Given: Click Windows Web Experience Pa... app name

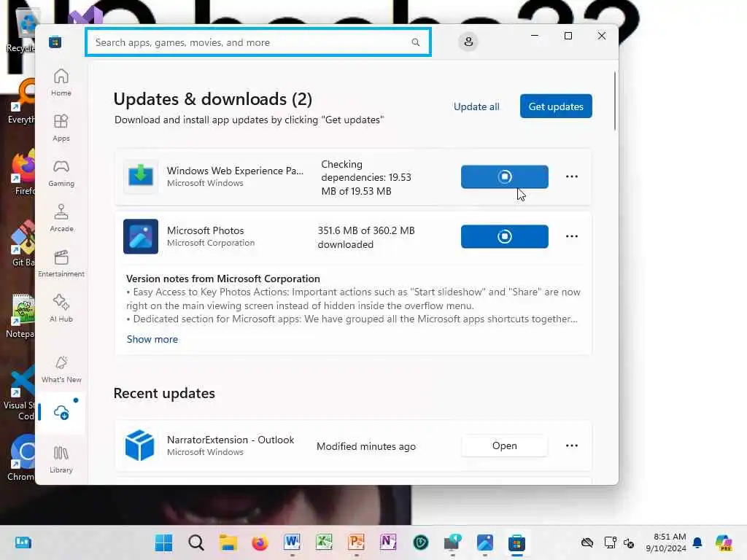Looking at the screenshot, I should coord(235,171).
